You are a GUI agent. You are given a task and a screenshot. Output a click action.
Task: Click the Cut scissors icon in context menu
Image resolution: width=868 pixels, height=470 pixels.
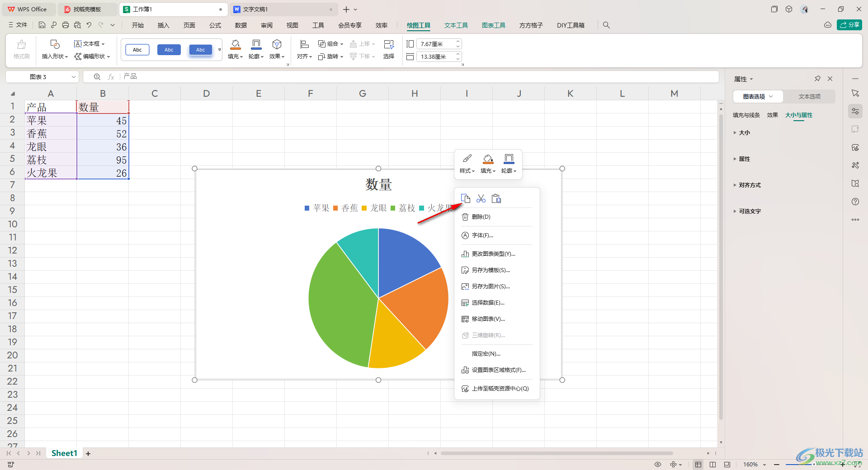(481, 198)
